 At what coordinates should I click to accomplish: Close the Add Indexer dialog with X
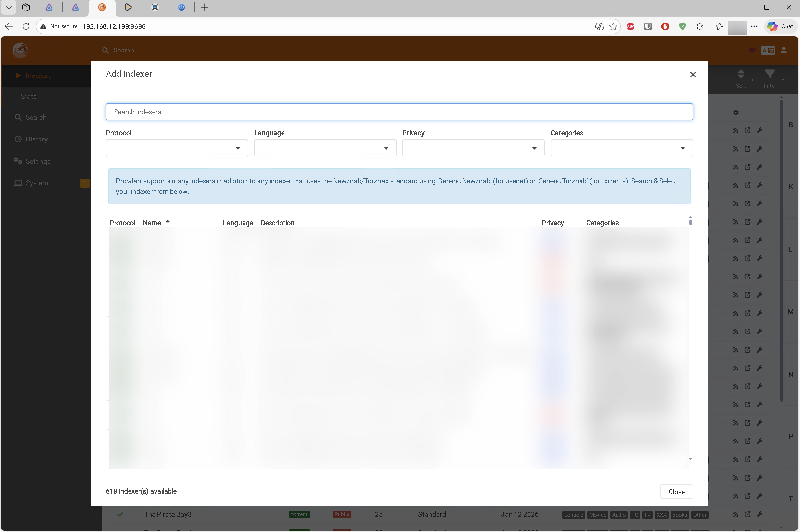coord(693,75)
